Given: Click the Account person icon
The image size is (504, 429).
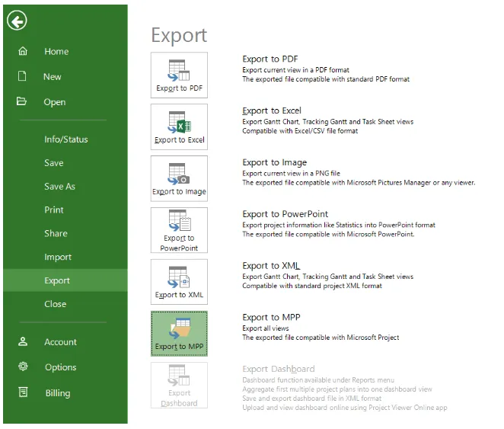Looking at the screenshot, I should 23,341.
